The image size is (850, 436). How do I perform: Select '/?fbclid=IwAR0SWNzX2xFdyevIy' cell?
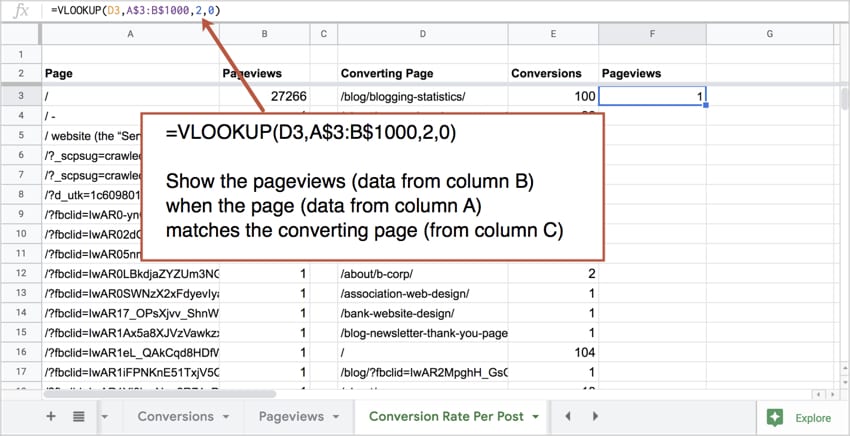pos(131,293)
